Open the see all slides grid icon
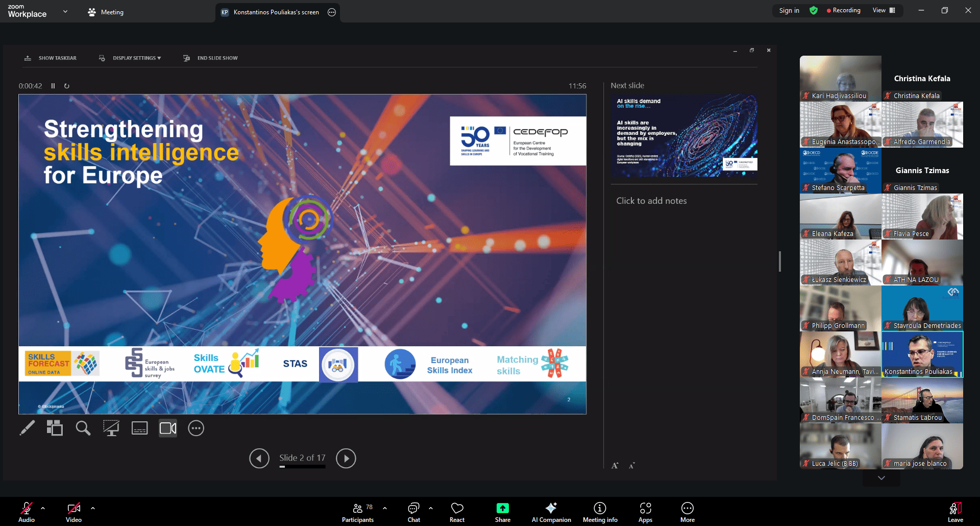Image resolution: width=980 pixels, height=526 pixels. click(55, 428)
